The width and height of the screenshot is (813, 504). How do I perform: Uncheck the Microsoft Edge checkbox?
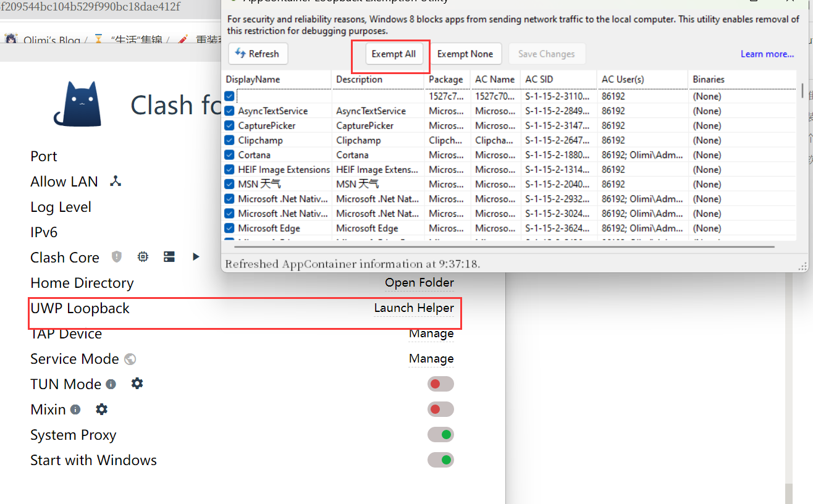point(229,228)
